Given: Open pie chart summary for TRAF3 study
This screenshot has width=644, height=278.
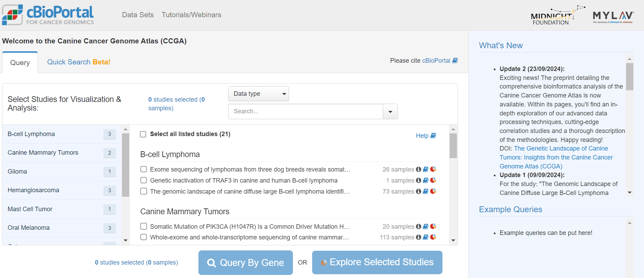Looking at the screenshot, I should 433,180.
